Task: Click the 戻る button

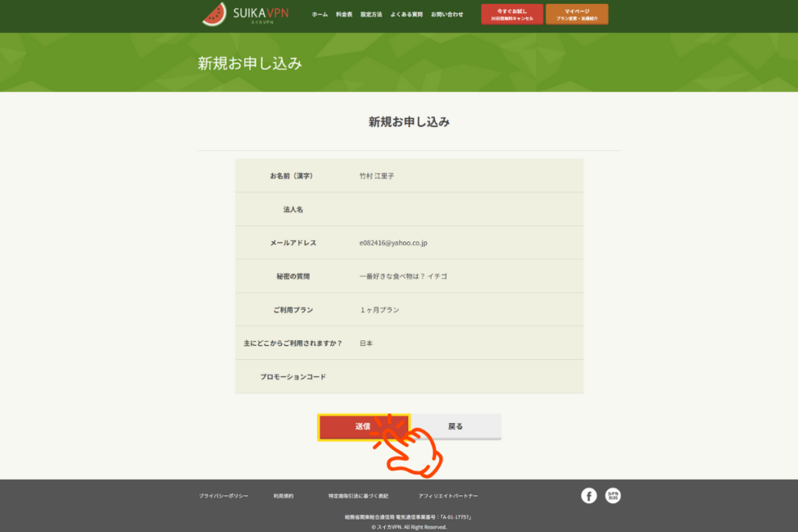Action: pyautogui.click(x=455, y=427)
